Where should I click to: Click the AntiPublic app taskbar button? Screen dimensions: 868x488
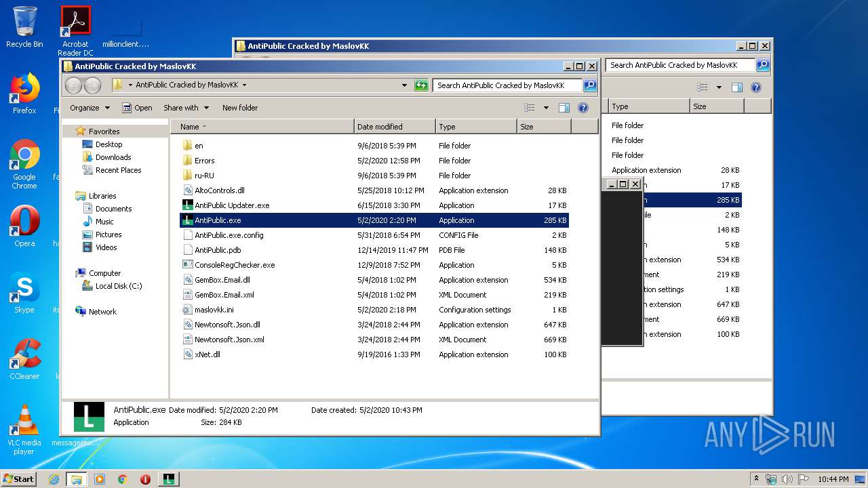[x=169, y=479]
